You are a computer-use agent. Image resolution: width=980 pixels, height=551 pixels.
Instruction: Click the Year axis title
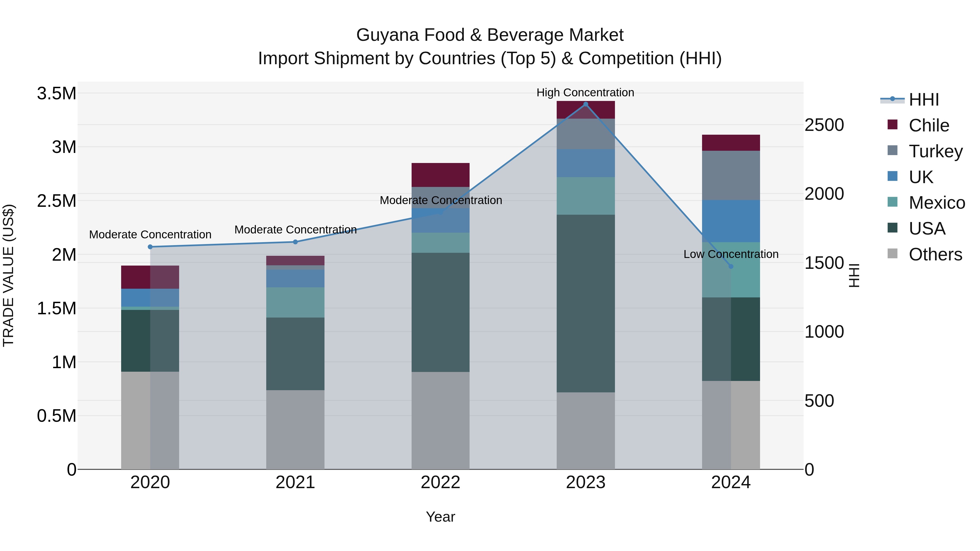tap(440, 517)
